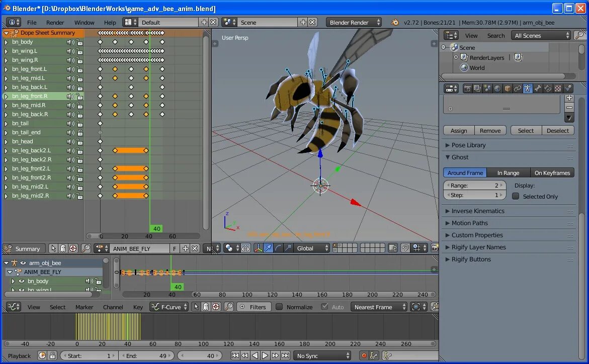589x364 pixels.
Task: Click the Deselect button
Action: point(558,130)
